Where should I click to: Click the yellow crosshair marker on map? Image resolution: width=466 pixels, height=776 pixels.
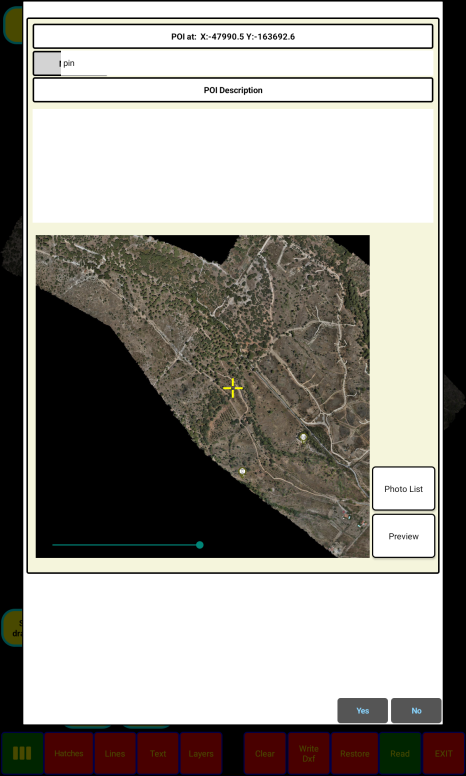point(233,388)
